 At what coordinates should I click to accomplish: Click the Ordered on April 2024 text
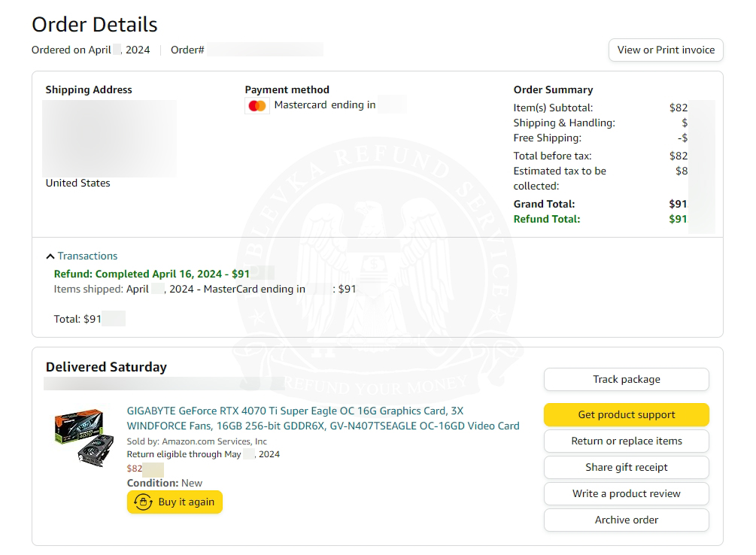pyautogui.click(x=90, y=50)
